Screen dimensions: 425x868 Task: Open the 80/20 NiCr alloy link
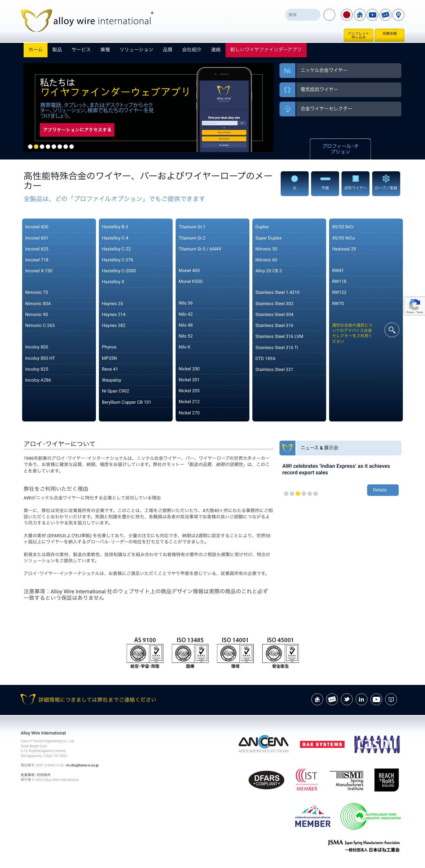366,227
